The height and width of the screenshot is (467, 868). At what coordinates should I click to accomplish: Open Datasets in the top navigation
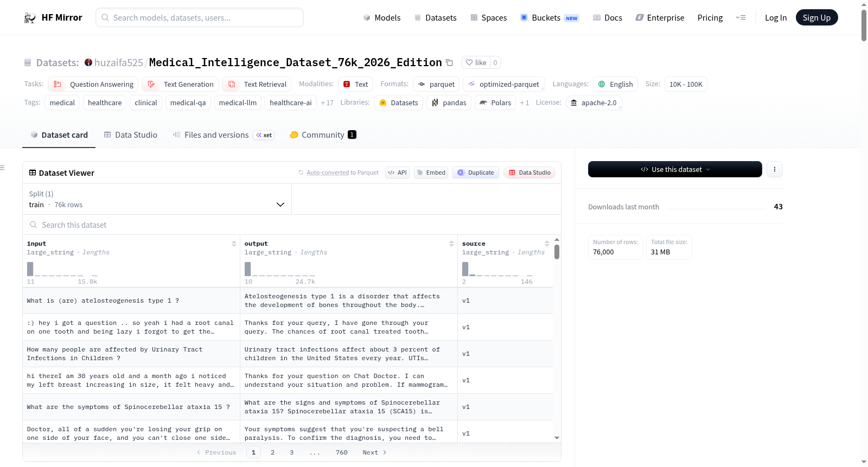pyautogui.click(x=436, y=17)
